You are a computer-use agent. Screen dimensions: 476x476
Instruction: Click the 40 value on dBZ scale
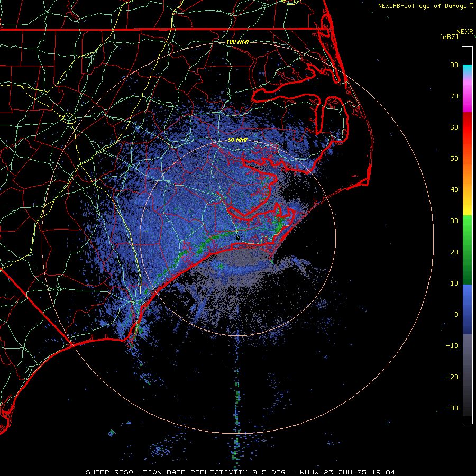454,190
